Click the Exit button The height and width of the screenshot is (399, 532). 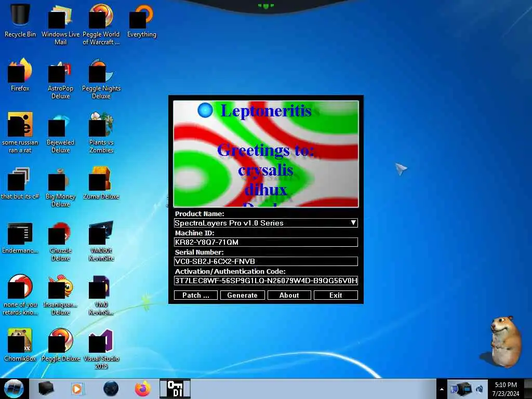pyautogui.click(x=336, y=295)
